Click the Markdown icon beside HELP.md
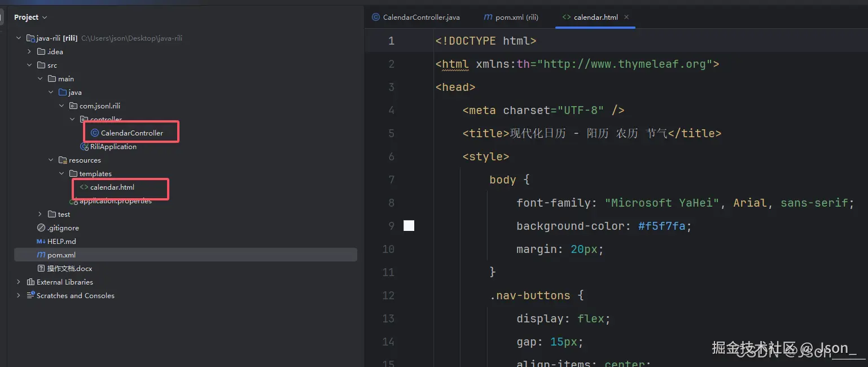 pos(41,241)
